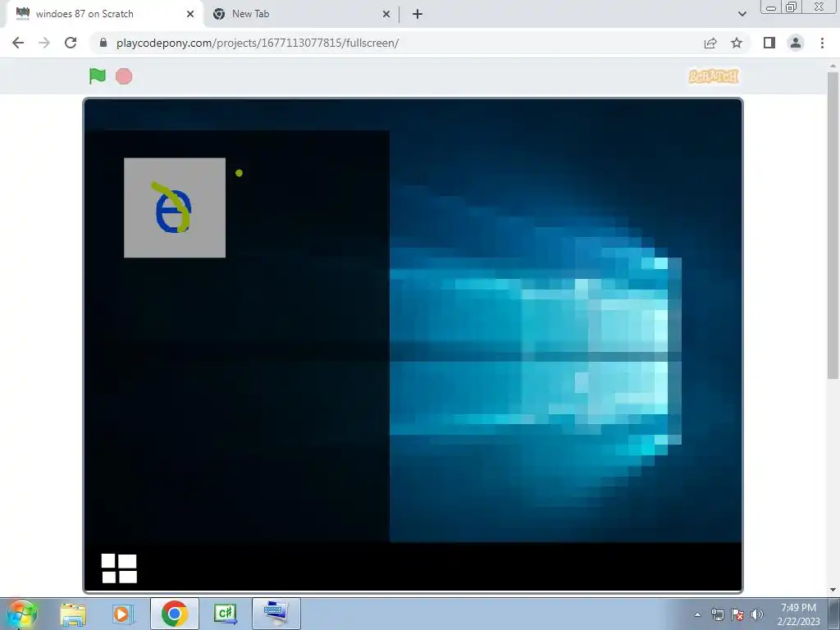Switch to the New Tab tab
This screenshot has height=630, width=840.
point(302,14)
